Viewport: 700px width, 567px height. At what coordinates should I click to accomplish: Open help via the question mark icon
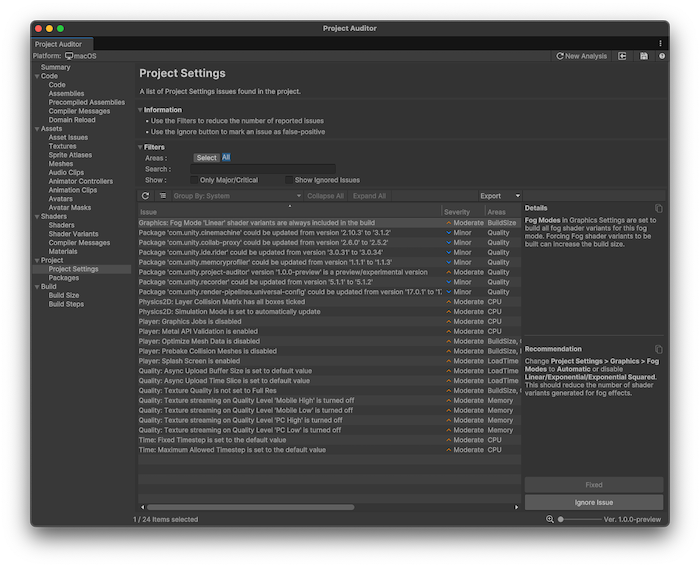coord(661,56)
